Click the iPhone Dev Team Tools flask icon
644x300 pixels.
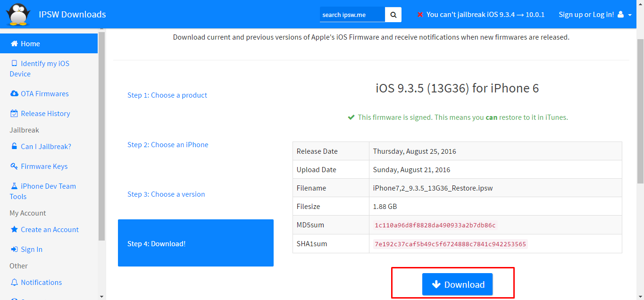pos(14,186)
